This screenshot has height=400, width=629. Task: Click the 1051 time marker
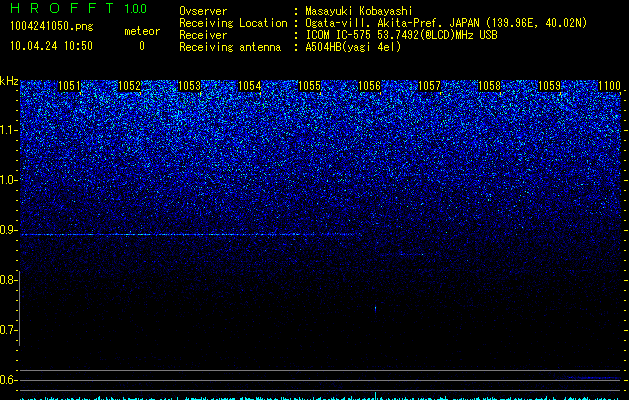click(x=69, y=86)
